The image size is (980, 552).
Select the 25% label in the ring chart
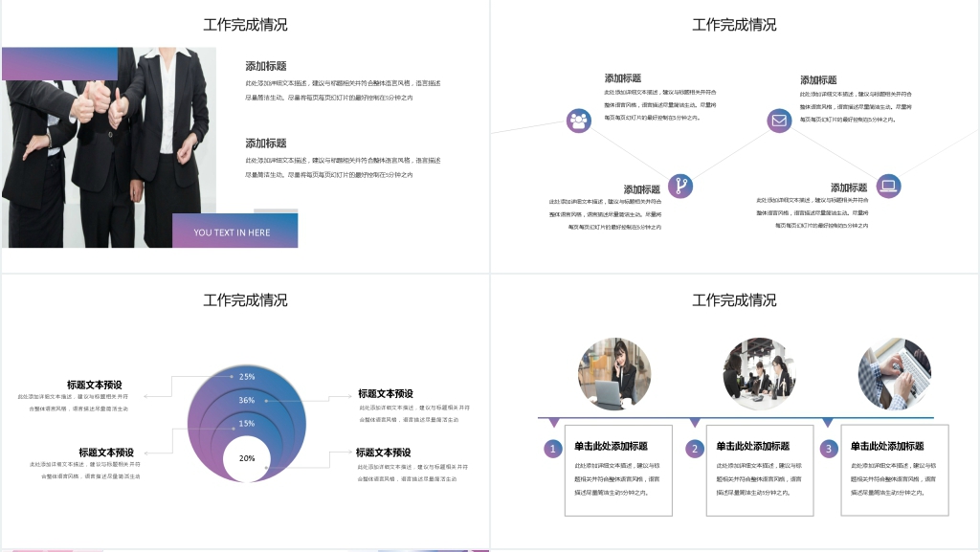[247, 376]
